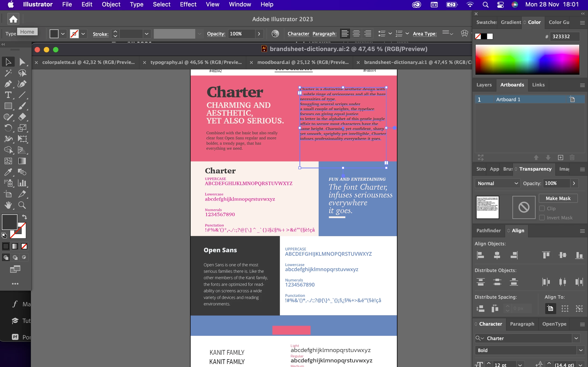Select the Direct Selection tool
588x367 pixels.
[22, 62]
